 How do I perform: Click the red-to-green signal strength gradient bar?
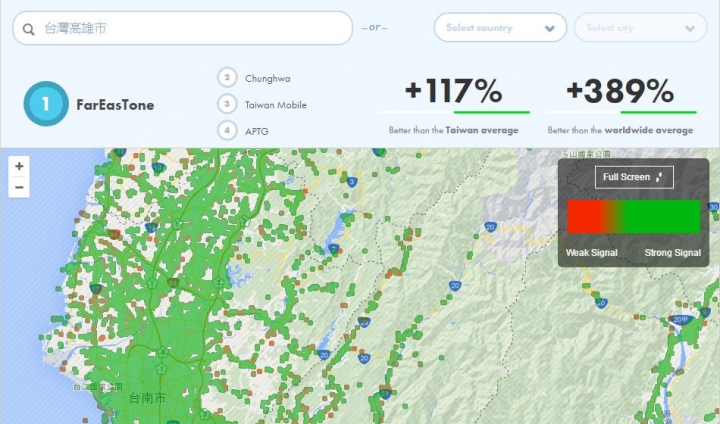click(634, 216)
